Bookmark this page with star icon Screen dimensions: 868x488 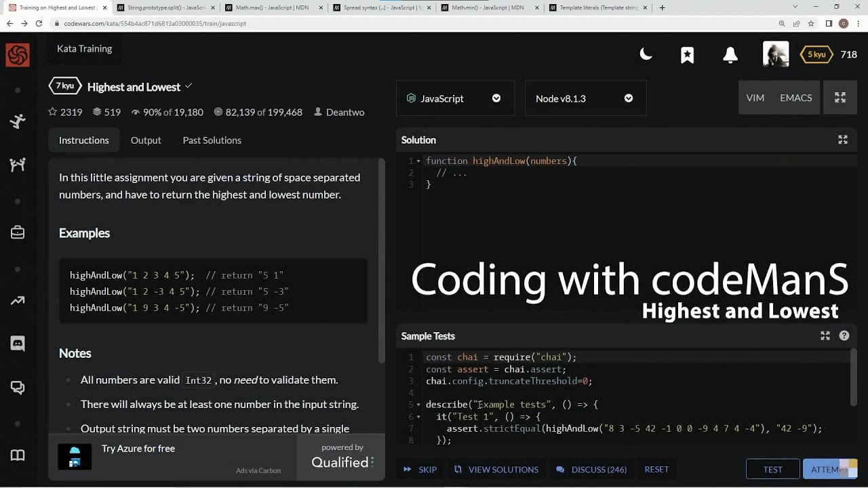coord(812,23)
